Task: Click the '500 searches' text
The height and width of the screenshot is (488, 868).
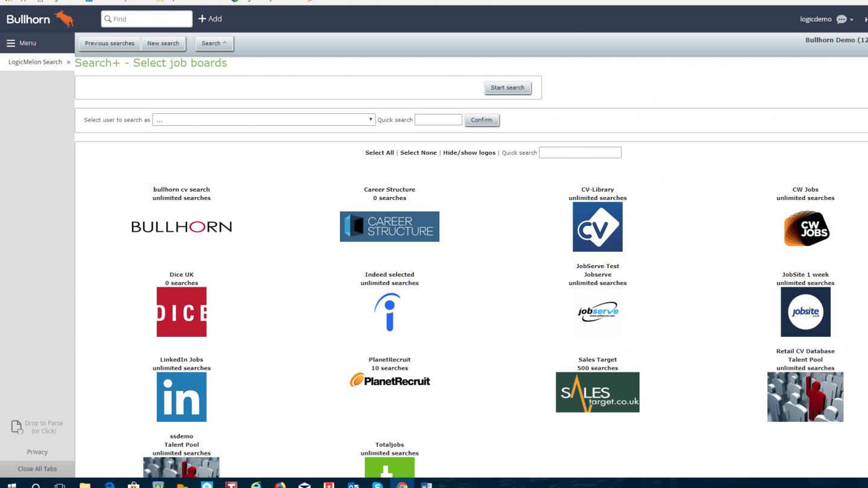Action: [x=597, y=368]
